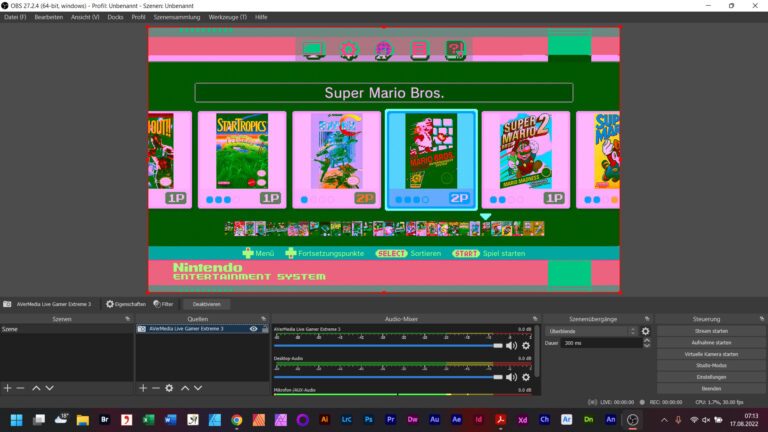Add a new source in the Quellen panel
This screenshot has height=432, width=768.
click(x=143, y=388)
